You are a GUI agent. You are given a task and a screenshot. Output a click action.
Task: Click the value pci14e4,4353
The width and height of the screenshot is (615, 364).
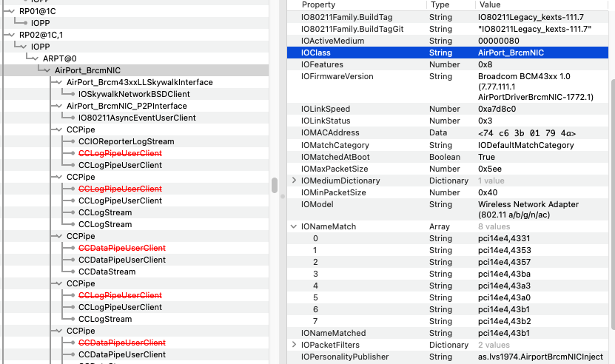(x=505, y=250)
